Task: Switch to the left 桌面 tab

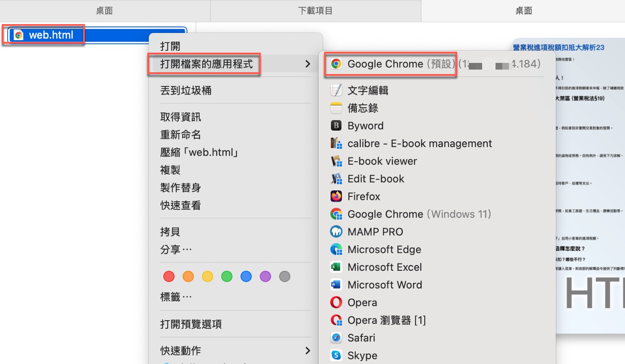Action: pyautogui.click(x=104, y=11)
